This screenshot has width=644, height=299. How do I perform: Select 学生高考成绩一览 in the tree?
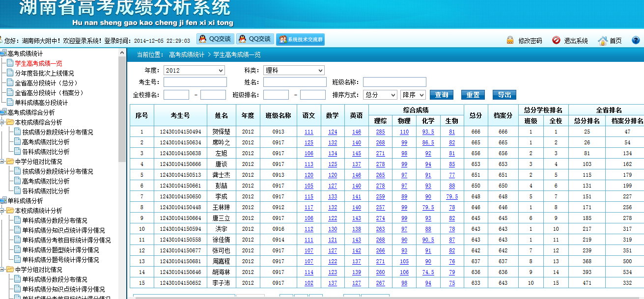click(x=38, y=63)
